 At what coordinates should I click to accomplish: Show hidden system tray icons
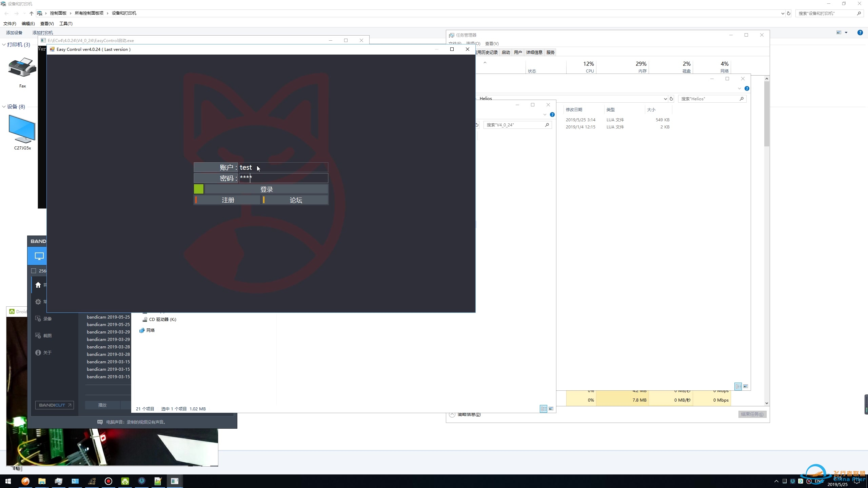coord(776,481)
